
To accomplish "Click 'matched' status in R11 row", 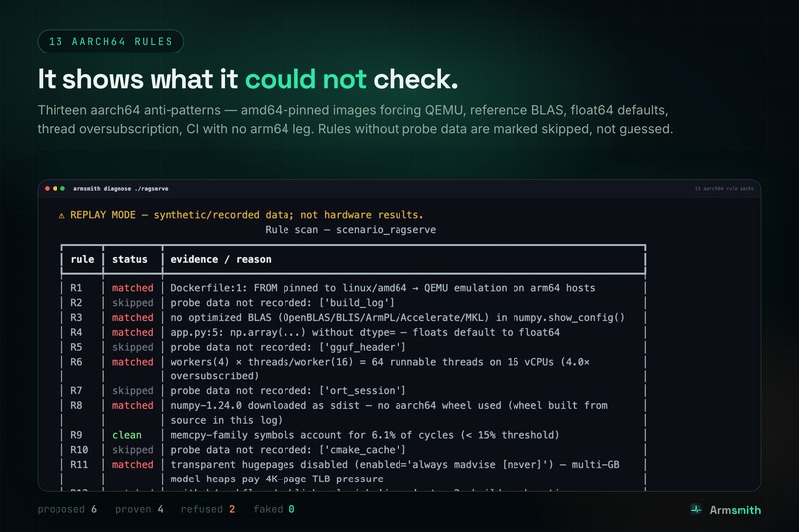I will (133, 465).
